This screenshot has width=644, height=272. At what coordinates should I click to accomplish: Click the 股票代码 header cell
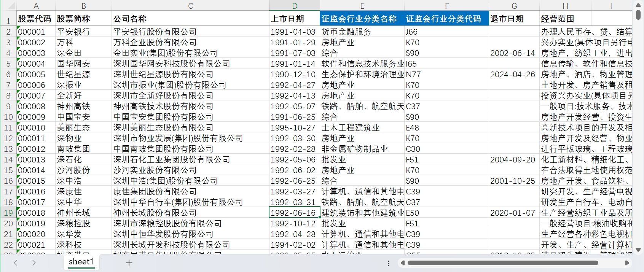36,19
